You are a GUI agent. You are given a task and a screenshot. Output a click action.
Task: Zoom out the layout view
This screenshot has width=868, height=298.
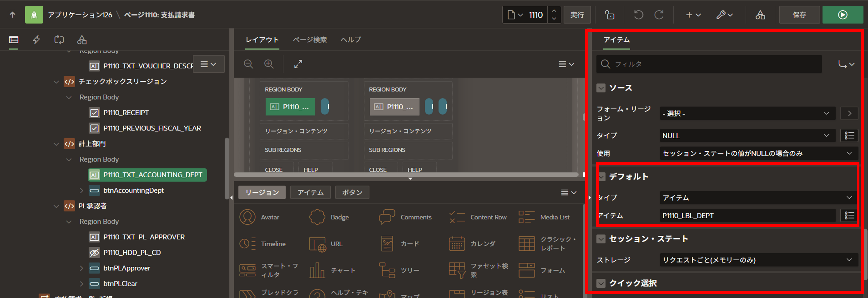click(x=248, y=64)
